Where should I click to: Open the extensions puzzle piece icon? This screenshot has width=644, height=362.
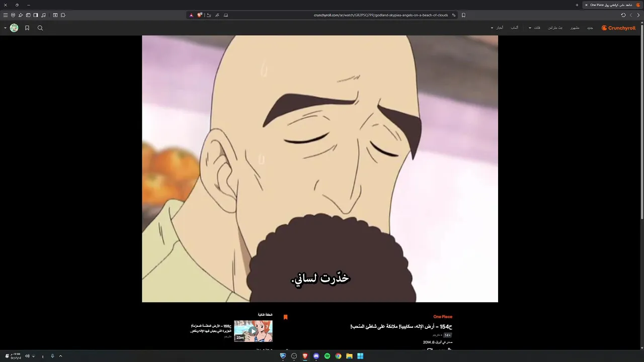coord(63,15)
